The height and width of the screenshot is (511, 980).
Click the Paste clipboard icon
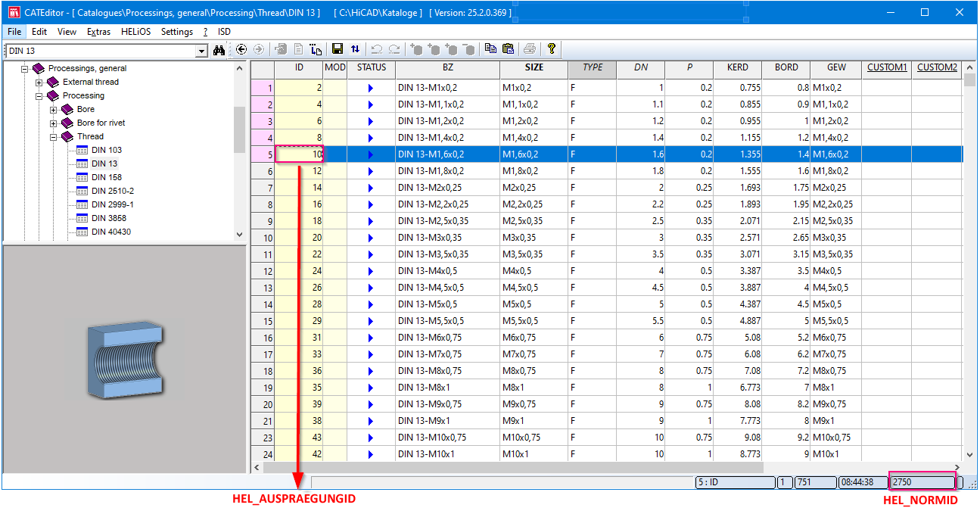click(x=508, y=49)
